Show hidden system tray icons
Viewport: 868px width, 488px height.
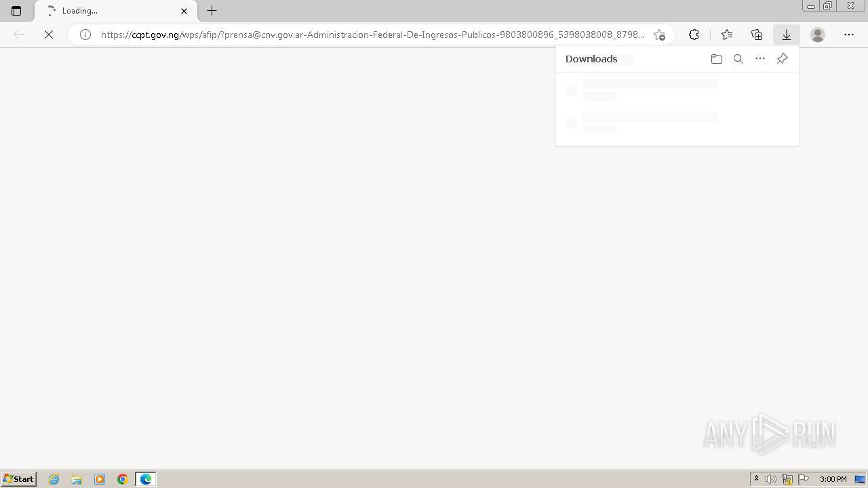click(756, 479)
